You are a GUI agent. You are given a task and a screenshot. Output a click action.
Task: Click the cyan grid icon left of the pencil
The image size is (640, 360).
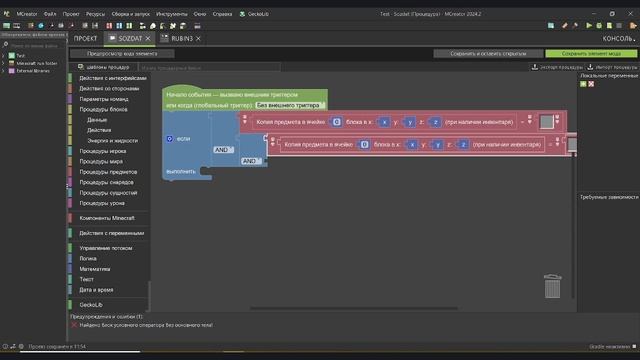[x=551, y=26]
